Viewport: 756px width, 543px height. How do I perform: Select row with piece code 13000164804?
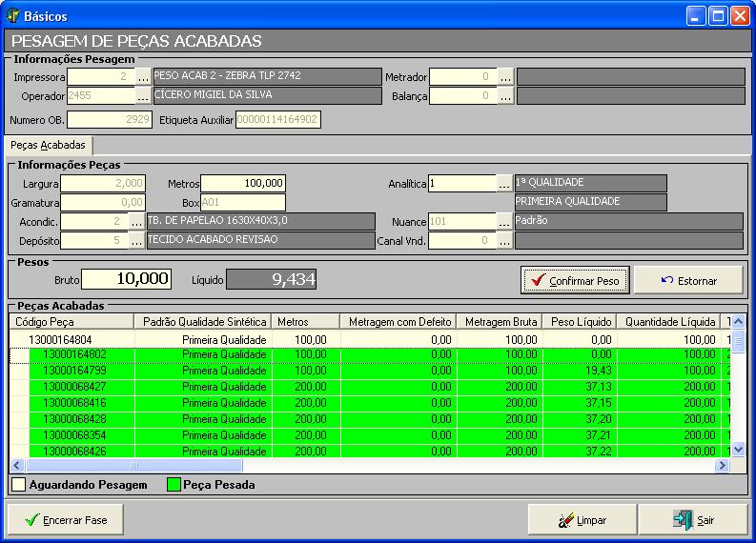(x=60, y=339)
